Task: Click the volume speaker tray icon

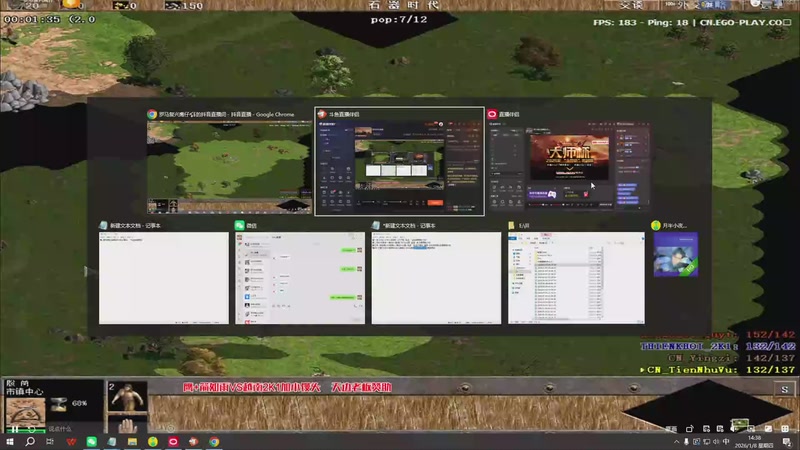Action: click(716, 442)
